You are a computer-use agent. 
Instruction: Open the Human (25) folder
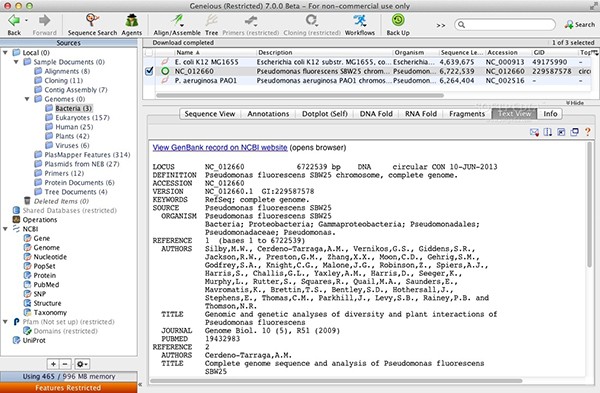[69, 127]
